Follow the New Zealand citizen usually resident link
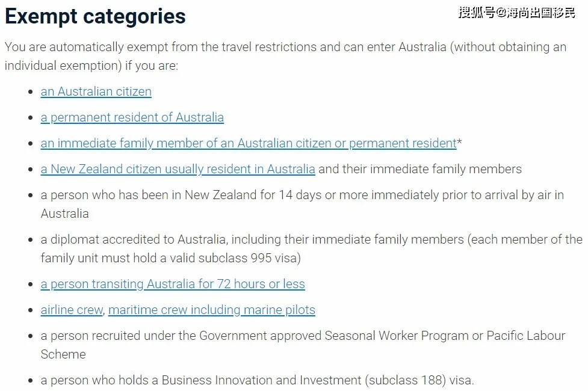588x391 pixels. (178, 169)
